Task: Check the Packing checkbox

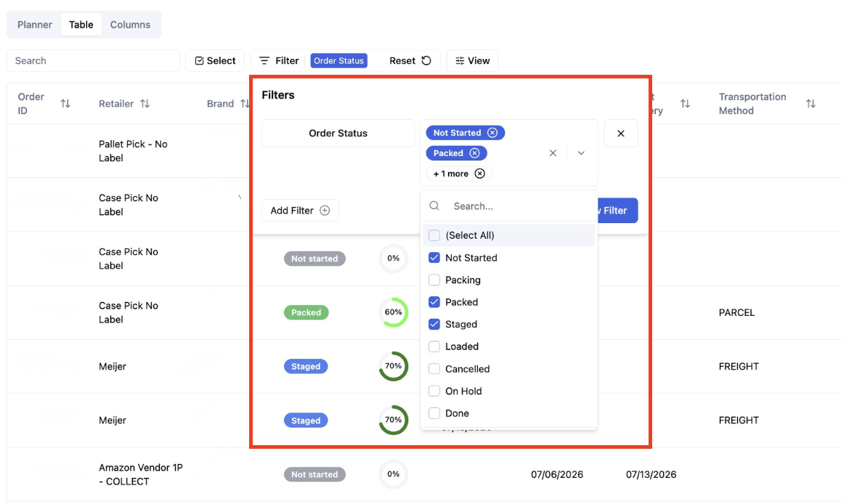Action: [x=434, y=280]
